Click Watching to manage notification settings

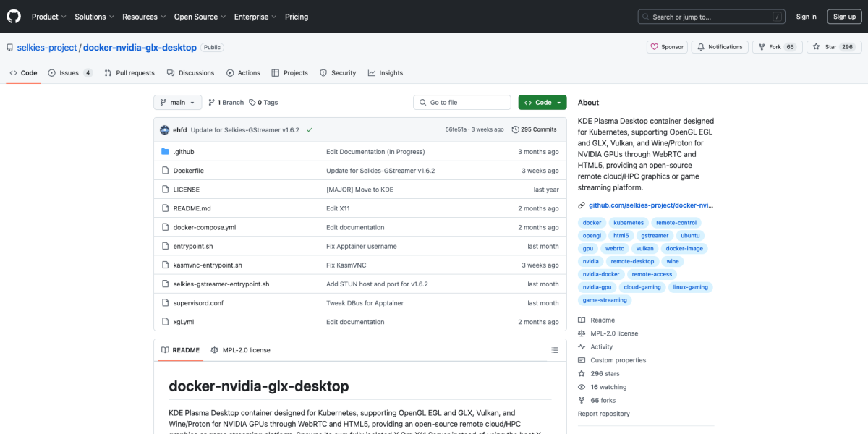click(x=608, y=386)
